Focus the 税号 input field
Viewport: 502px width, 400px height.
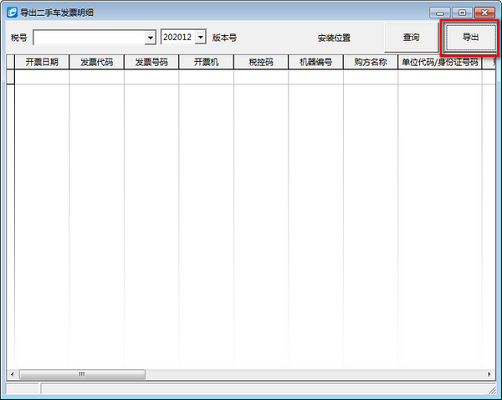pos(89,38)
